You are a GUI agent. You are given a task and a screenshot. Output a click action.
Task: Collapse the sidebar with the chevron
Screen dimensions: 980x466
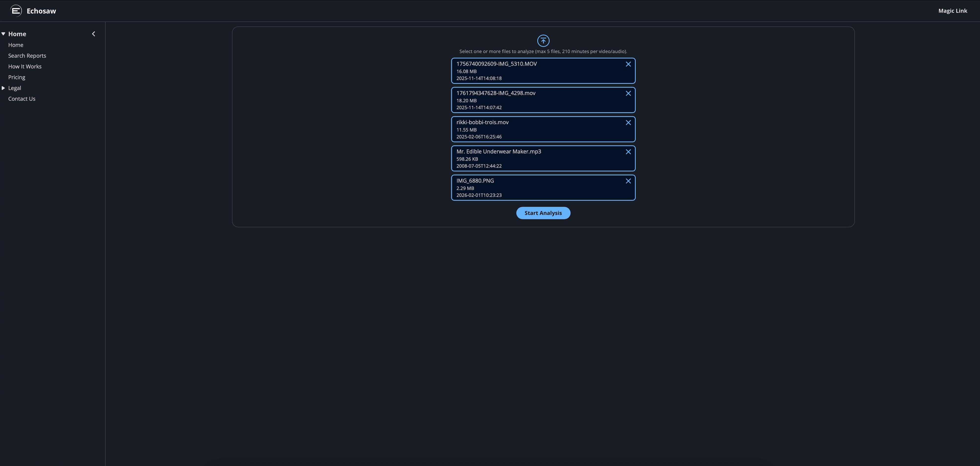93,34
